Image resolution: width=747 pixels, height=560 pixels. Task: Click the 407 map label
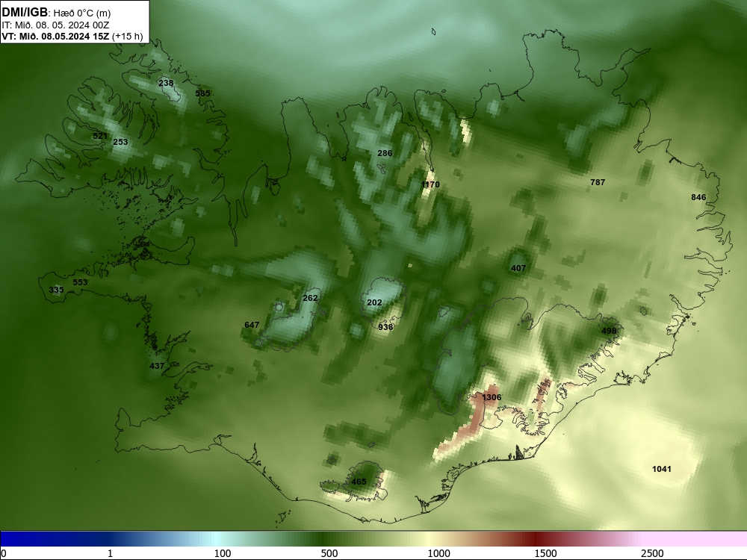518,269
